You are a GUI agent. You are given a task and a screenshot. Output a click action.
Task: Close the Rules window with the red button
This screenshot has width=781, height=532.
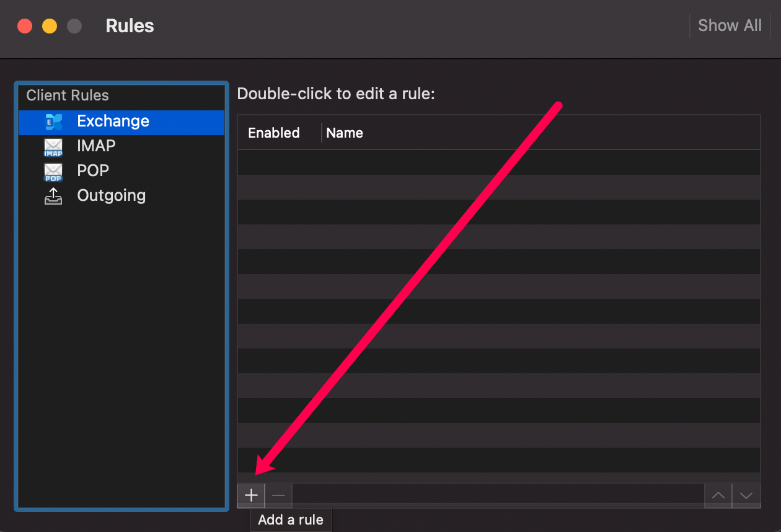click(25, 26)
